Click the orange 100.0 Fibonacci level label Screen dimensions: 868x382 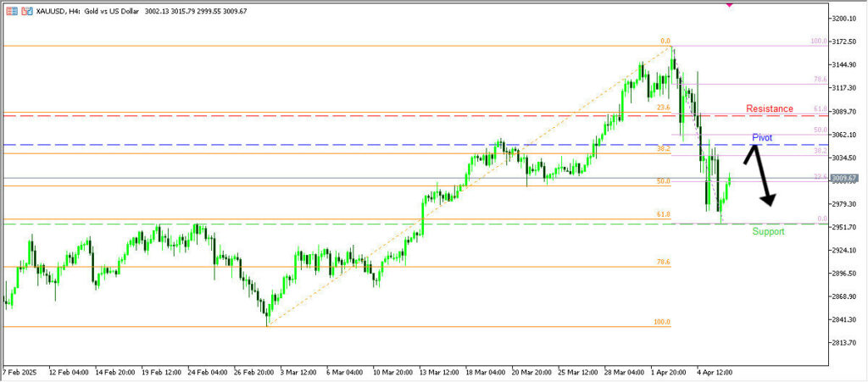662,323
